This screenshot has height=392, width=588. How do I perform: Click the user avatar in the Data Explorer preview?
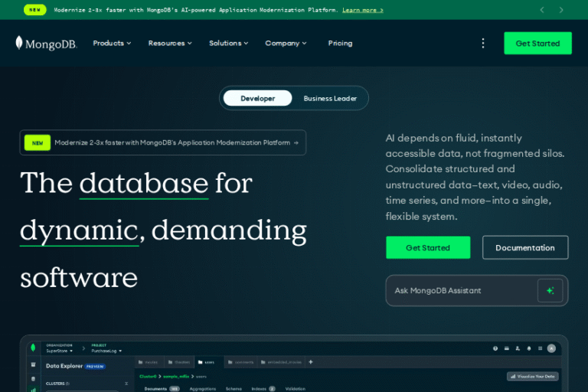[x=551, y=348]
